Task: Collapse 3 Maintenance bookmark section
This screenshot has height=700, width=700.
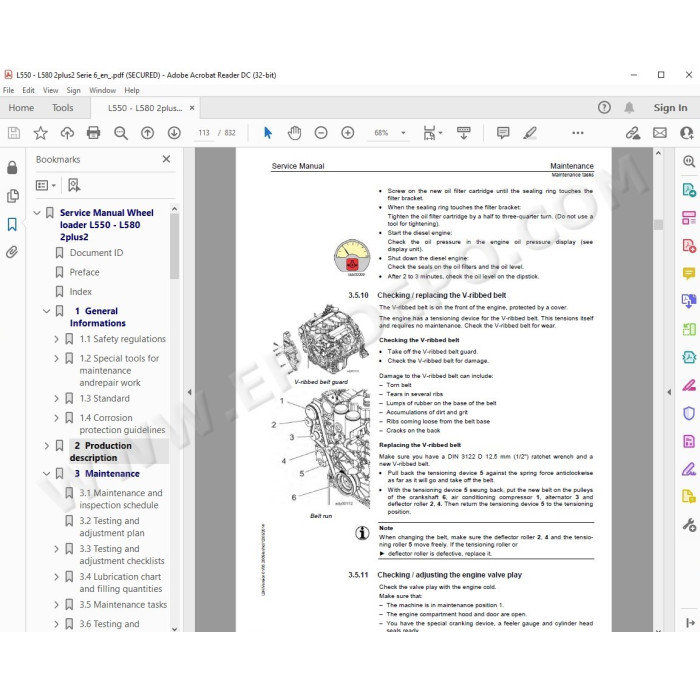Action: (46, 474)
